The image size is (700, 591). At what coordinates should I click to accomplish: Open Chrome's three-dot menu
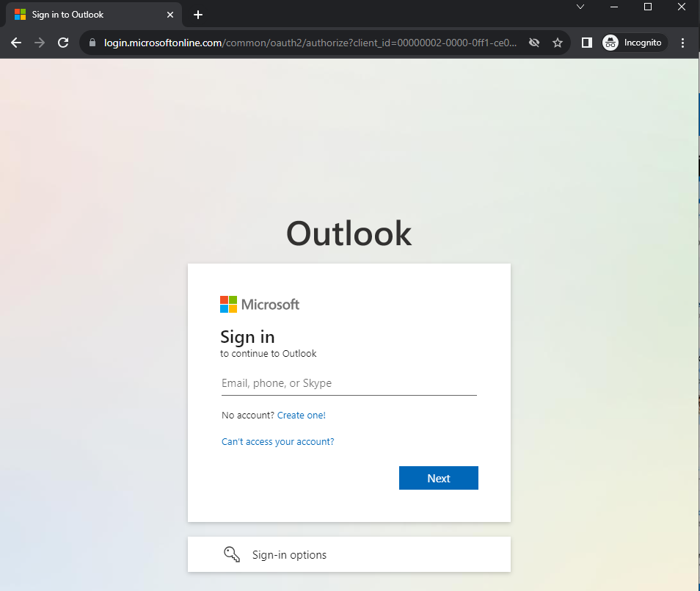point(682,43)
